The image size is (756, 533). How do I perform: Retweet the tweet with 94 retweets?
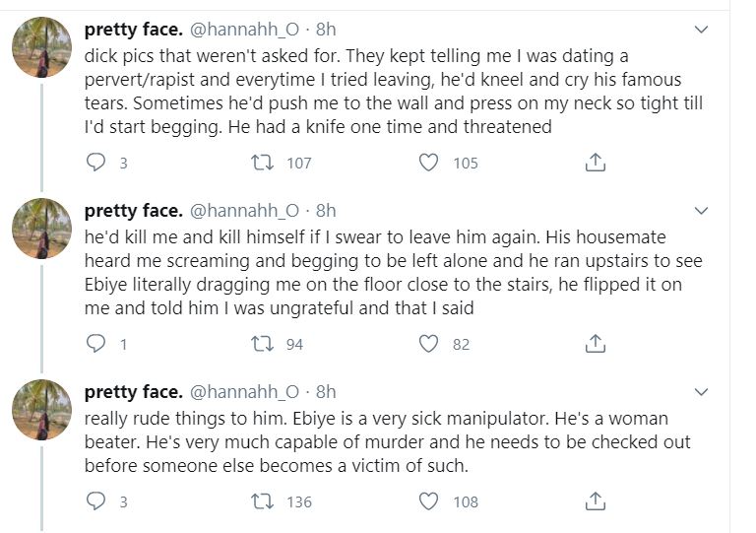[x=263, y=344]
